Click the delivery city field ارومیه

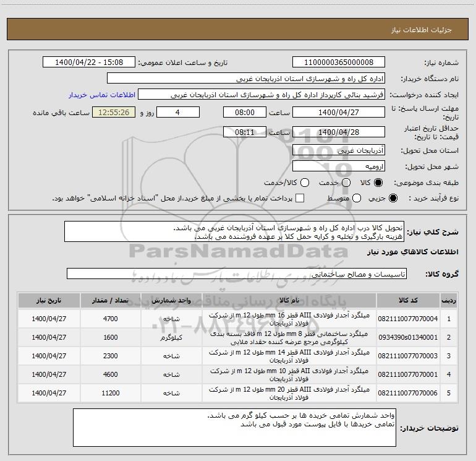tap(339, 166)
